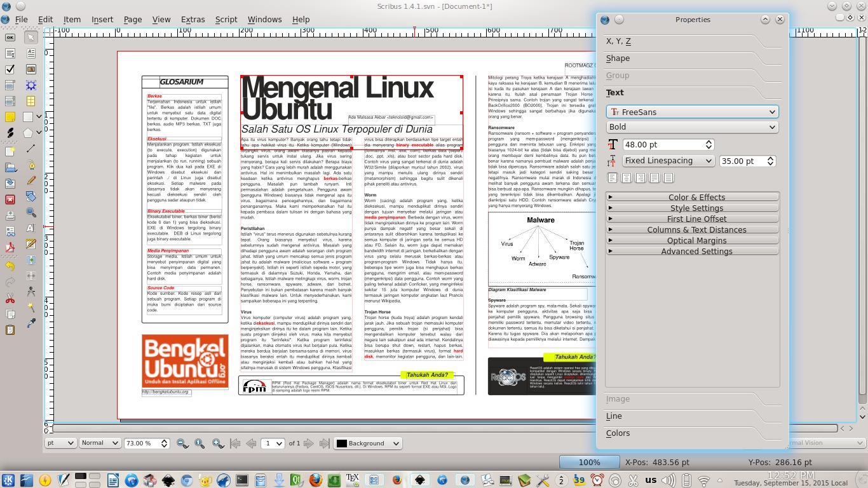Choose the Insert Line tool
The width and height of the screenshot is (868, 488).
31,149
